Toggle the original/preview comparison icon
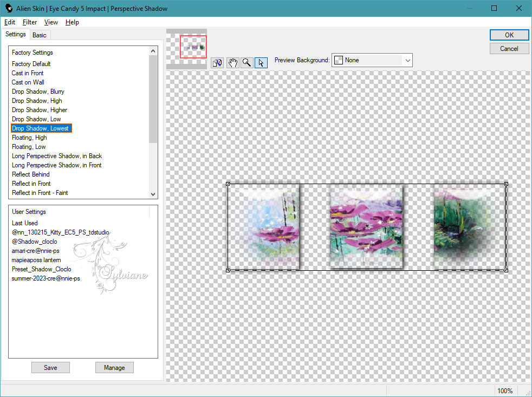Image resolution: width=532 pixels, height=397 pixels. 217,63
